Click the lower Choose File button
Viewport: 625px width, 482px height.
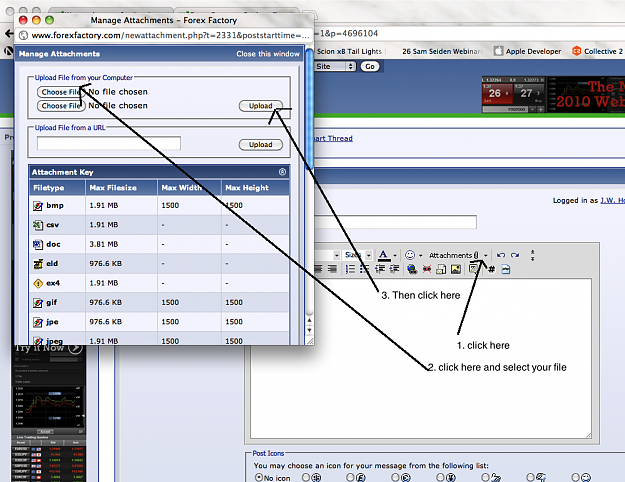click(61, 106)
